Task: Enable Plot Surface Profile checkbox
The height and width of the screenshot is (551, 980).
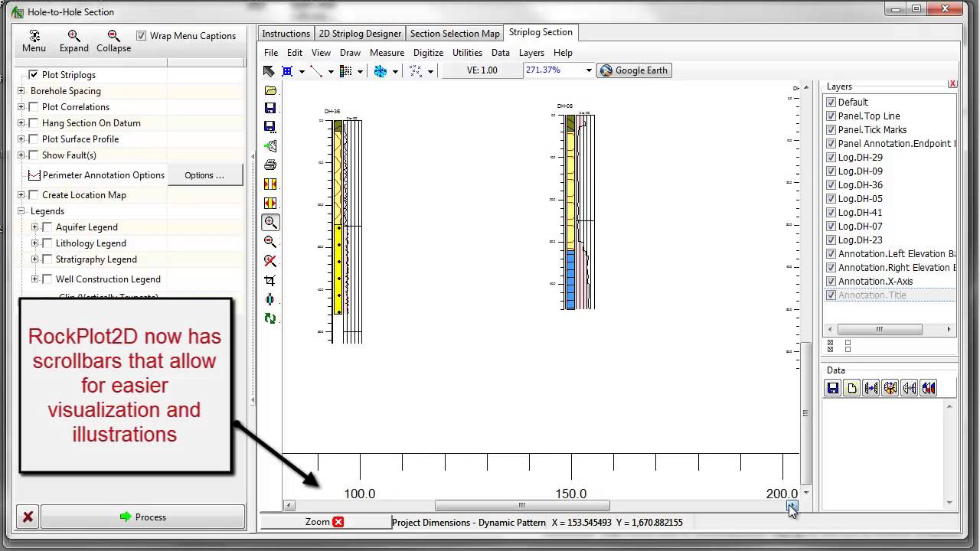Action: click(34, 139)
